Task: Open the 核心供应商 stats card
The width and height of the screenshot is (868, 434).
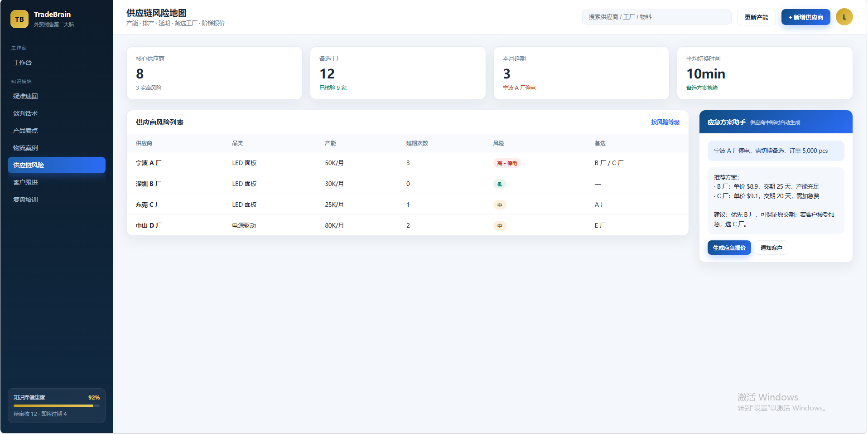Action: [214, 73]
